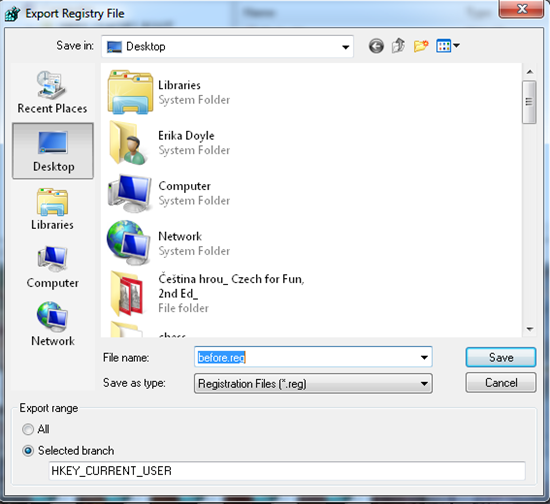Select the Network system folder icon
Image resolution: width=550 pixels, height=504 pixels.
point(129,243)
